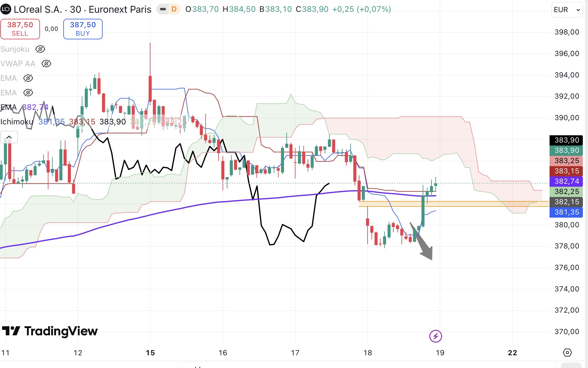Click the change value +0,25 (+0,07%)
This screenshot has height=368, width=588.
[x=362, y=9]
